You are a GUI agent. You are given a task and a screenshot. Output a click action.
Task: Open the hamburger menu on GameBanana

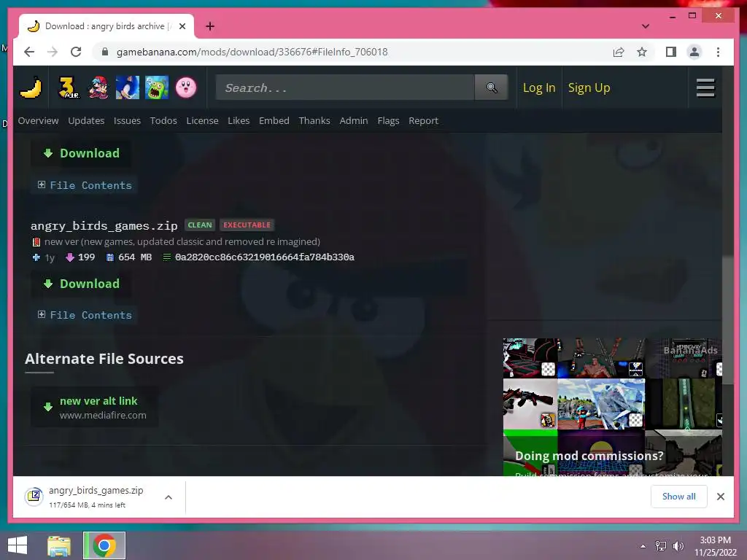(x=705, y=87)
